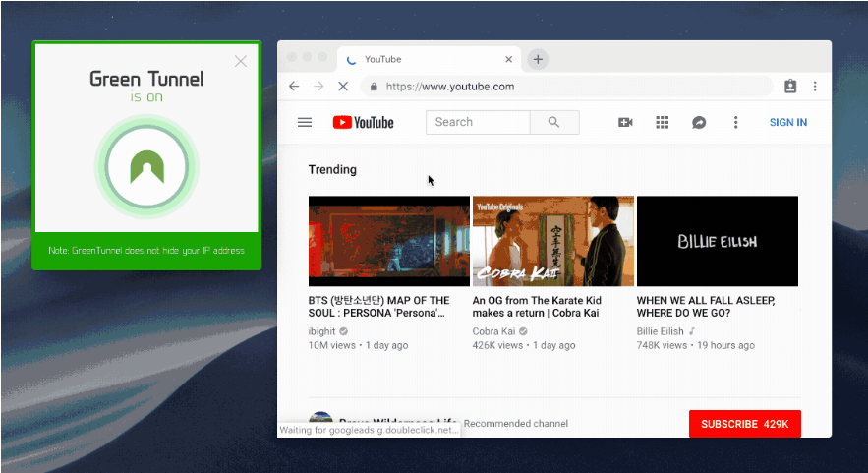Screen dimensions: 868x473
Task: Go back in browser history
Action: click(294, 87)
